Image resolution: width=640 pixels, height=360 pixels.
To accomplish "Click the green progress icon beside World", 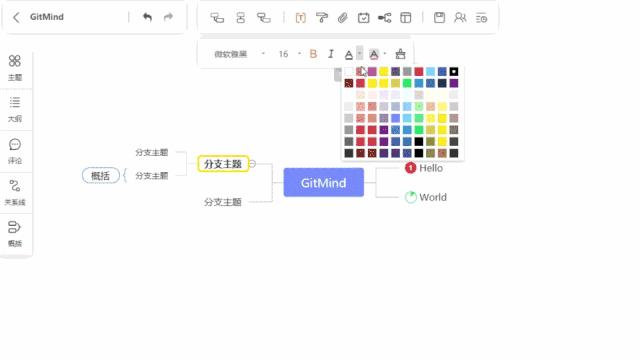I will [410, 197].
